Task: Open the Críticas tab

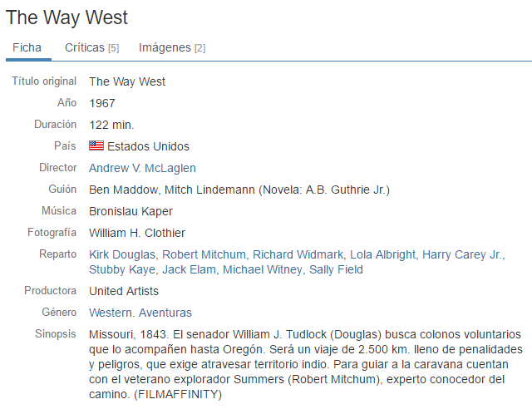Action: coord(92,47)
